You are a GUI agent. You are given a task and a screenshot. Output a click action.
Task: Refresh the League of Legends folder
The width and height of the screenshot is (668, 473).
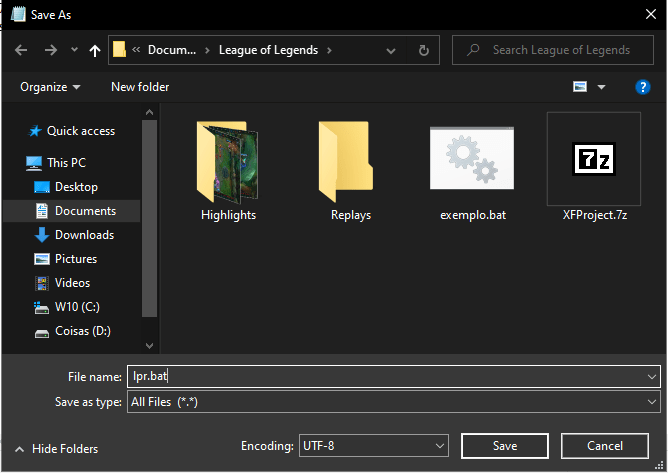click(423, 50)
